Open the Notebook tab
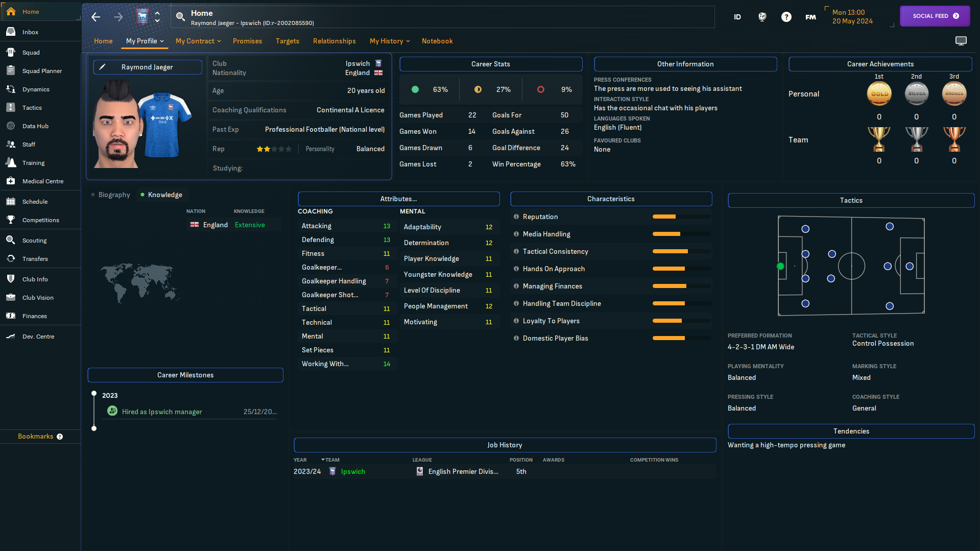Viewport: 980px width, 551px height. 437,41
